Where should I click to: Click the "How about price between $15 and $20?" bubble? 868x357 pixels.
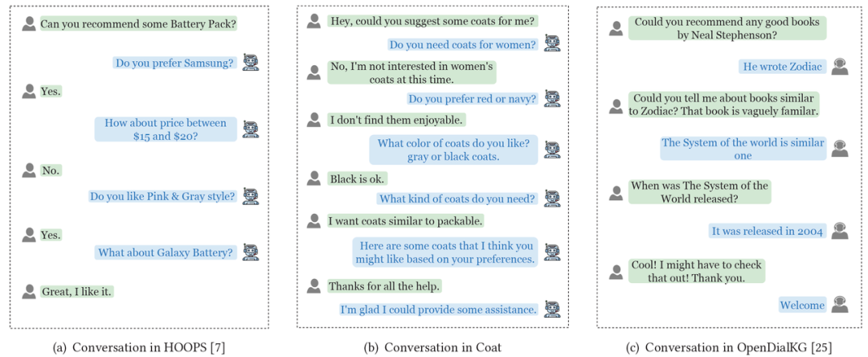click(166, 129)
